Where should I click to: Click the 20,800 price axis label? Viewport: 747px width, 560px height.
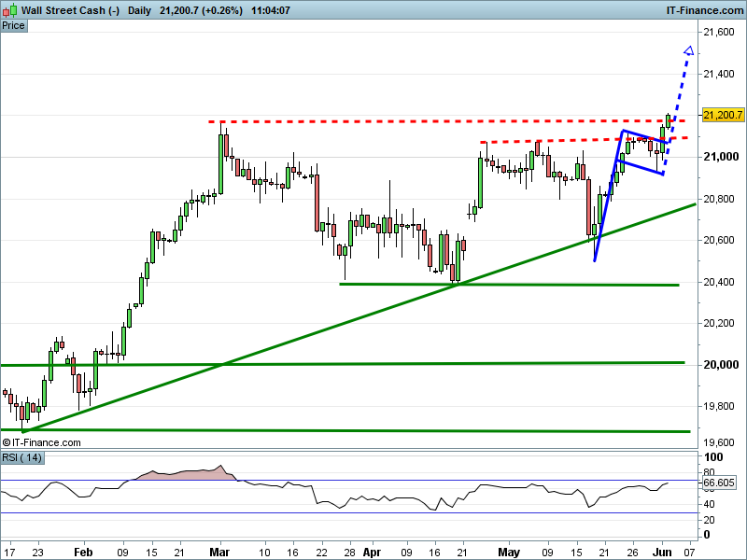719,199
